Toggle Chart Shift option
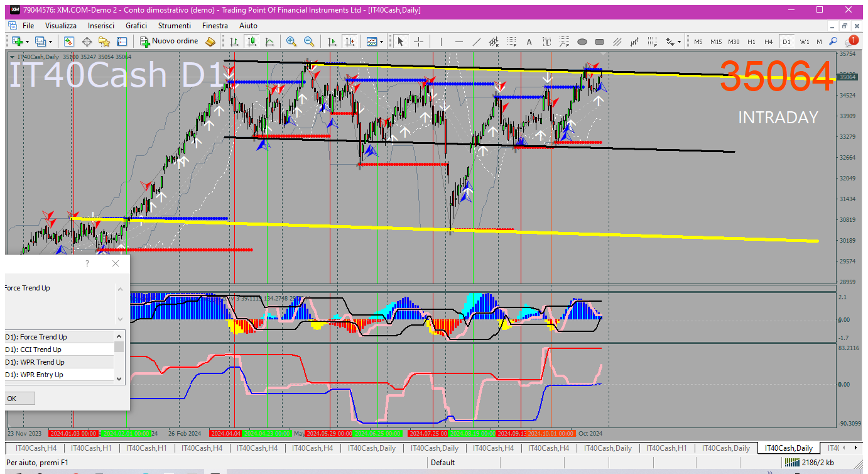The width and height of the screenshot is (868, 474). (350, 41)
